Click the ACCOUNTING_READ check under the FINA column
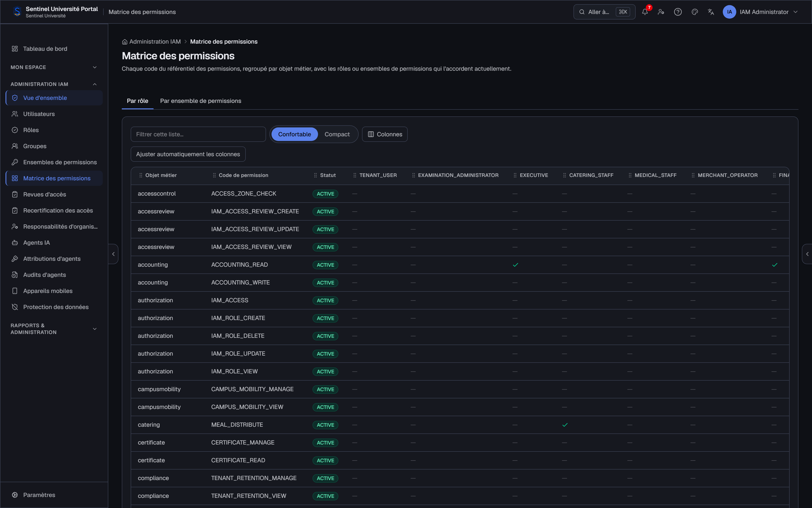This screenshot has height=508, width=812. coord(774,265)
